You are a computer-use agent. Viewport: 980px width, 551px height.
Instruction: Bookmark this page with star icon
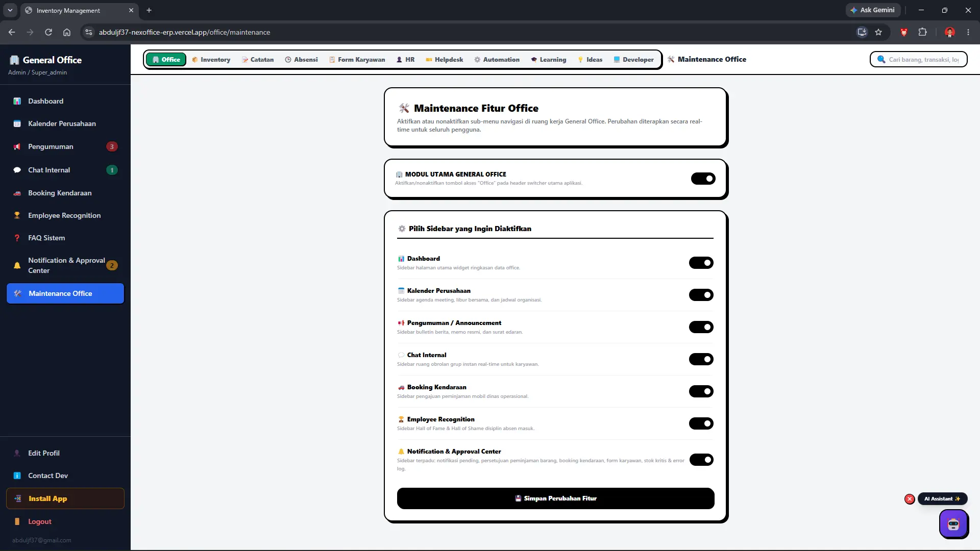pyautogui.click(x=878, y=32)
